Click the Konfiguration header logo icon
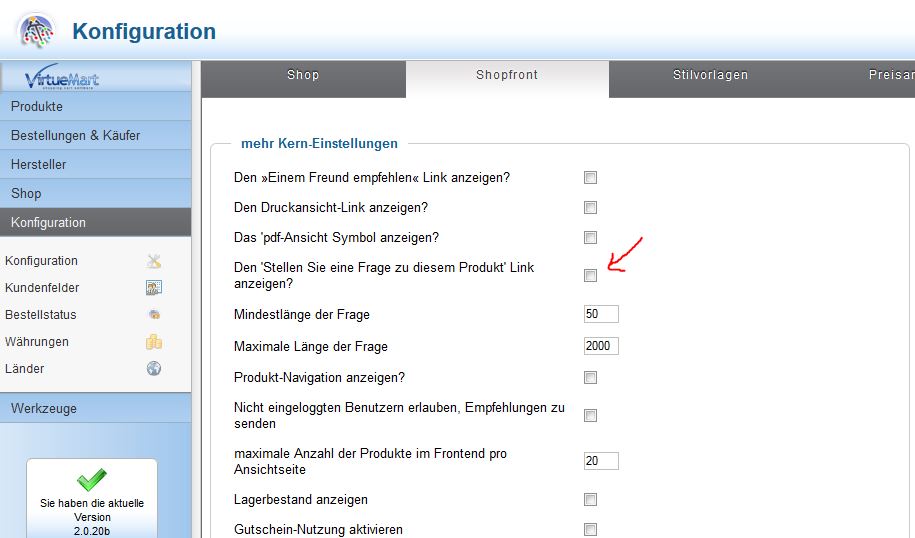Viewport: 915px width, 538px height. (37, 32)
